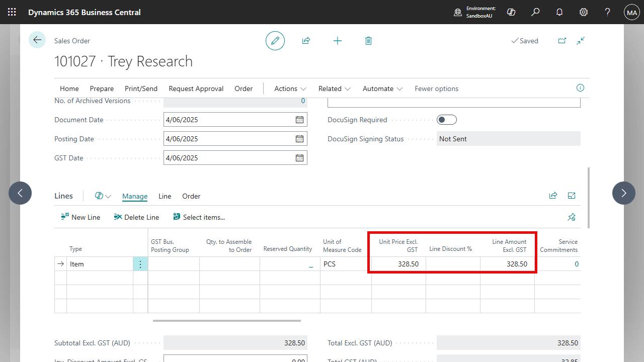Click Delete Line

point(136,217)
